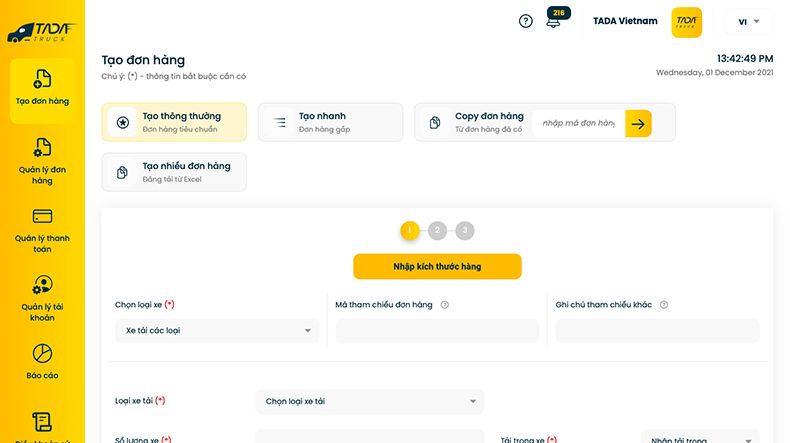Screen dimensions: 790x443
Task: Click the list icon on Tạo nhanh
Action: (x=279, y=122)
